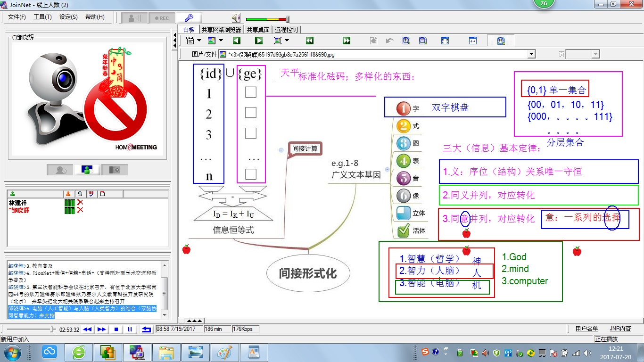Image resolution: width=644 pixels, height=362 pixels.
Task: Mute the speaker volume icon
Action: click(x=236, y=18)
